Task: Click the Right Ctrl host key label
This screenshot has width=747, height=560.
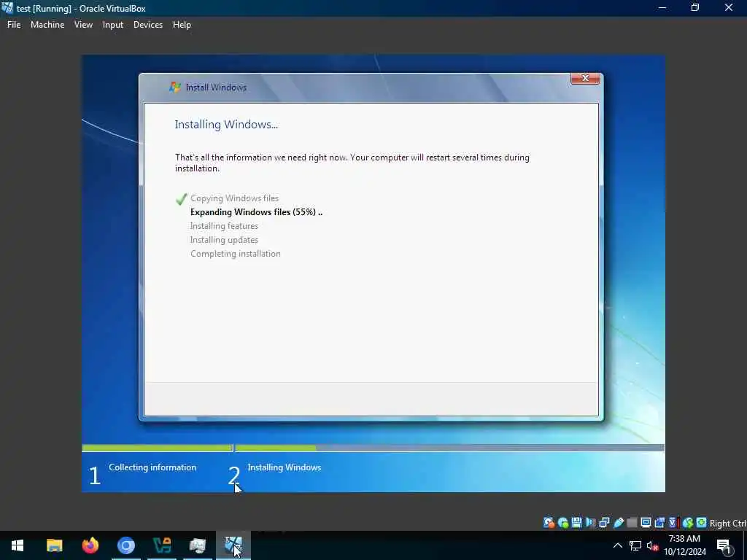Action: click(728, 524)
